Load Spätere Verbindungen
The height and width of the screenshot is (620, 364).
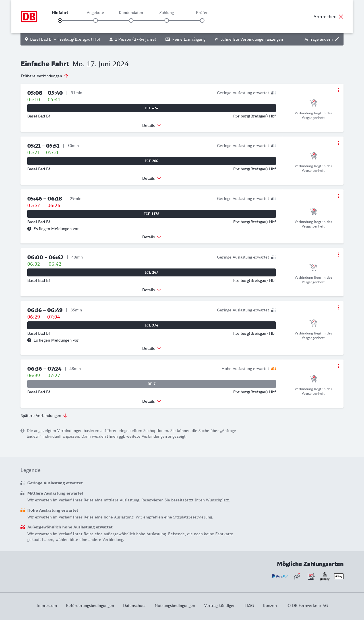click(x=44, y=416)
